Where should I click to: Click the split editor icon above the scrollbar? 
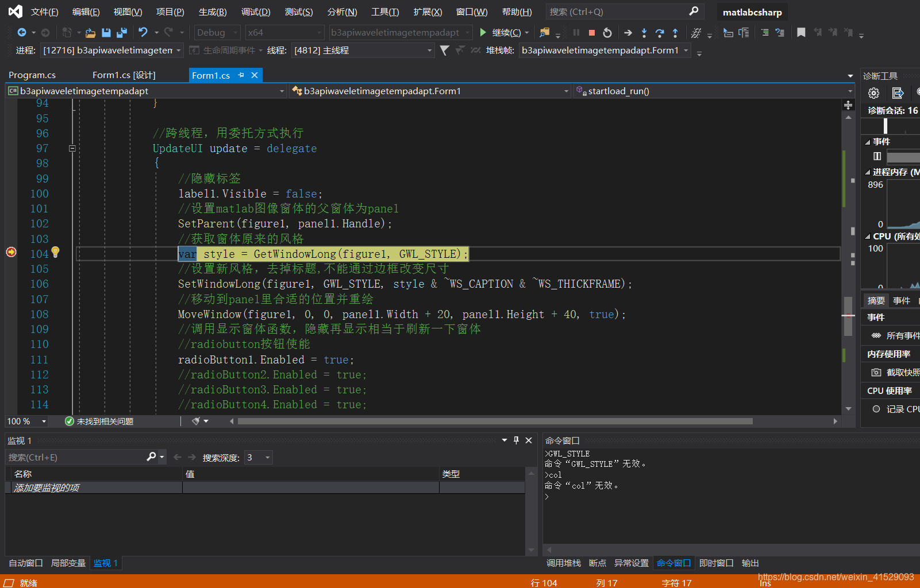pos(848,105)
